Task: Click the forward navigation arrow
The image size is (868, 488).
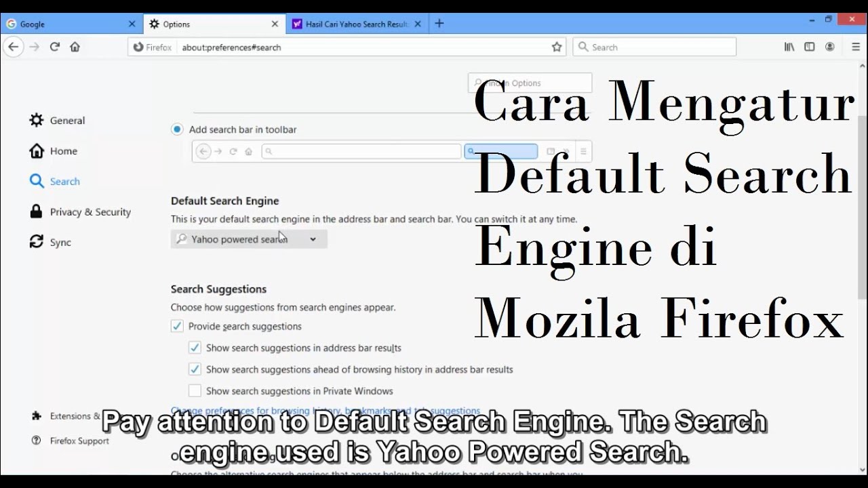Action: tap(34, 47)
